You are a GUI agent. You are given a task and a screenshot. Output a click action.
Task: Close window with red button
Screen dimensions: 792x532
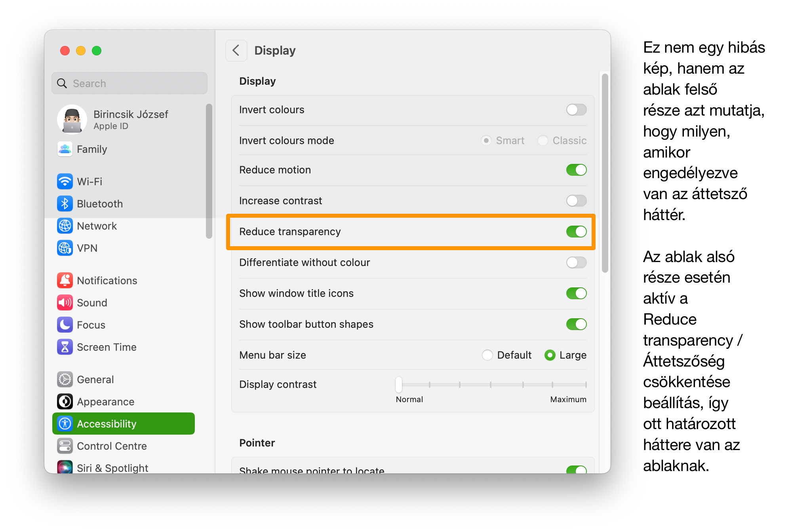[65, 51]
